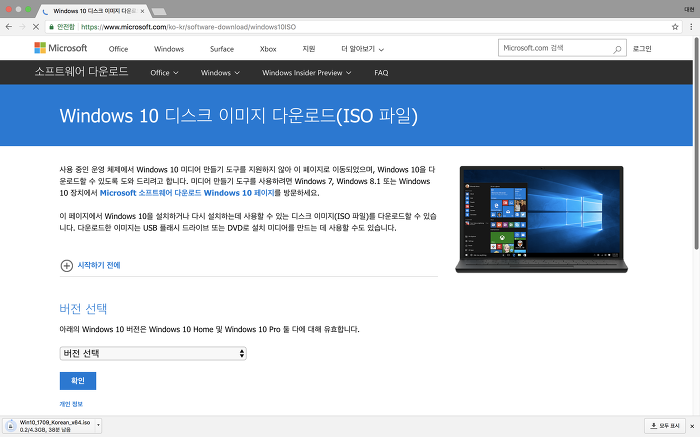Open the Windows top navigation link

[x=169, y=49]
